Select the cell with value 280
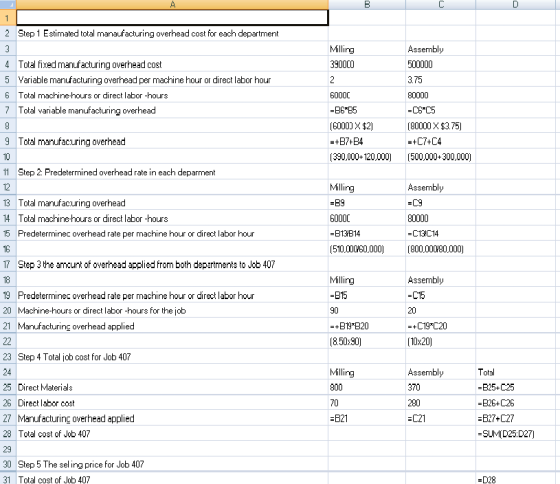 point(440,403)
